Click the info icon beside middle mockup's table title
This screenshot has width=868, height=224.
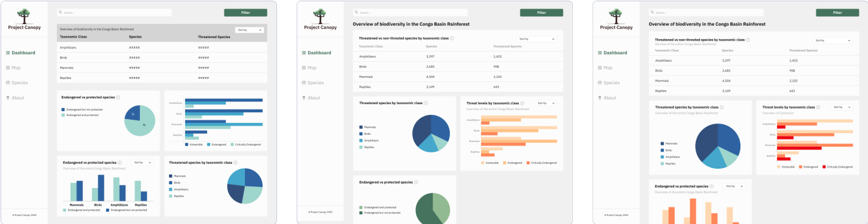(x=452, y=38)
